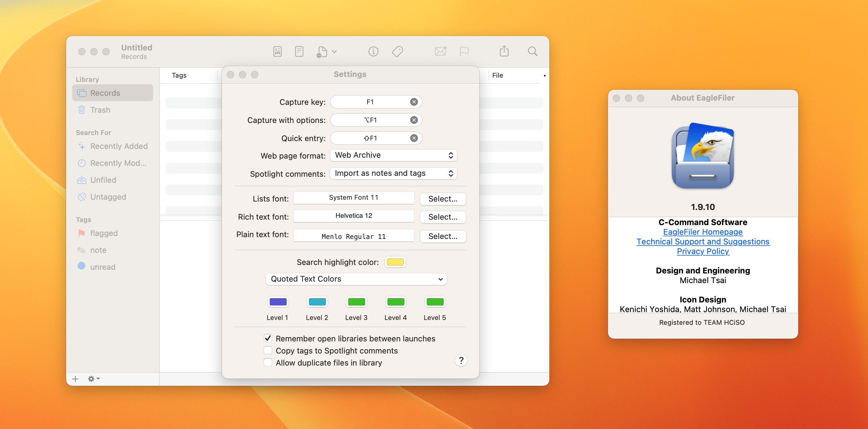
Task: Expand the Quoted Text Colors popup
Action: (356, 279)
